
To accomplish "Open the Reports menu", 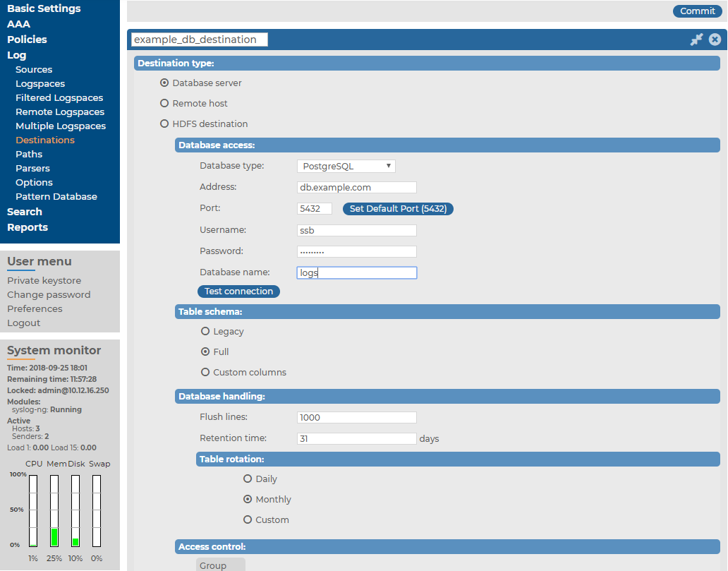I will click(28, 227).
